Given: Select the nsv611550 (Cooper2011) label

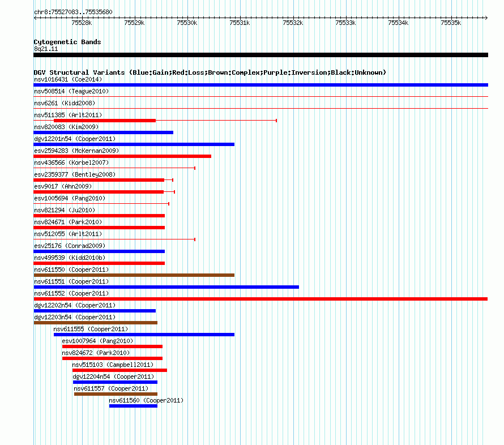Looking at the screenshot, I should (71, 269).
